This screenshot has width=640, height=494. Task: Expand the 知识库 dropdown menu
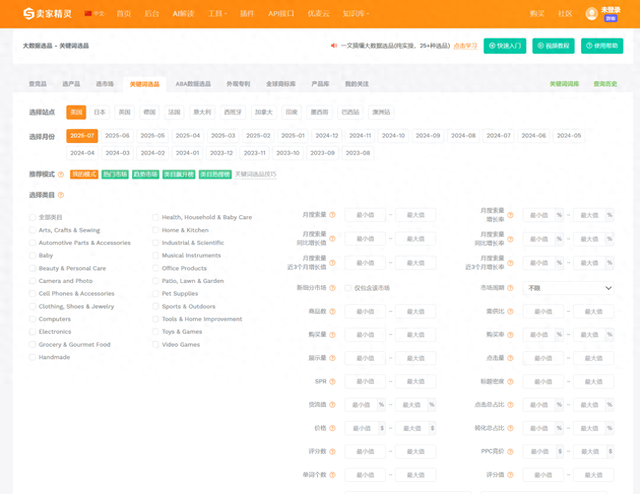(354, 14)
